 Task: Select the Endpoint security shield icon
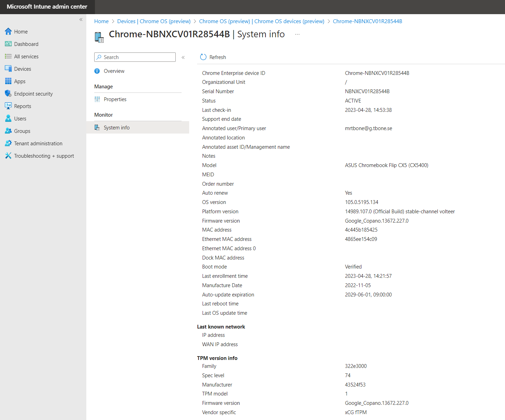8,94
